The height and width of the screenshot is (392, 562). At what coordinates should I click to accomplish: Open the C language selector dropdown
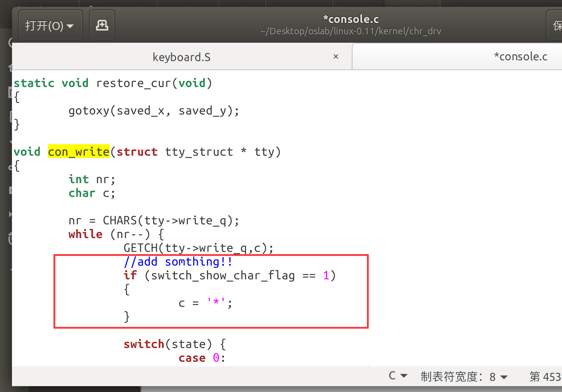(398, 376)
